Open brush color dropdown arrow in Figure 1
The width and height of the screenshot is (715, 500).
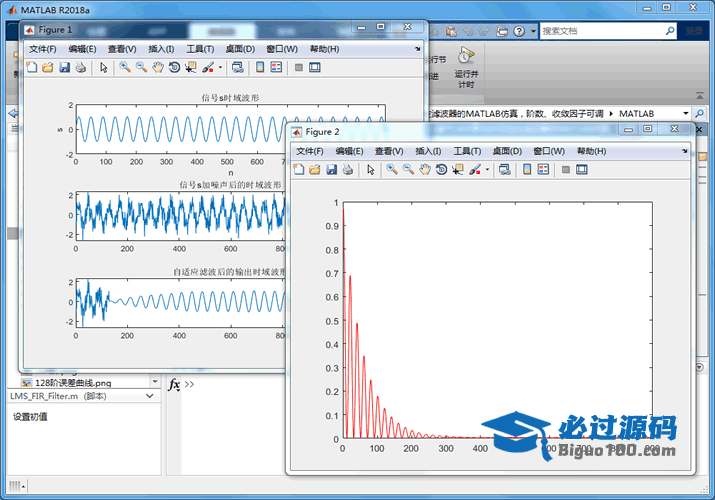(220, 67)
